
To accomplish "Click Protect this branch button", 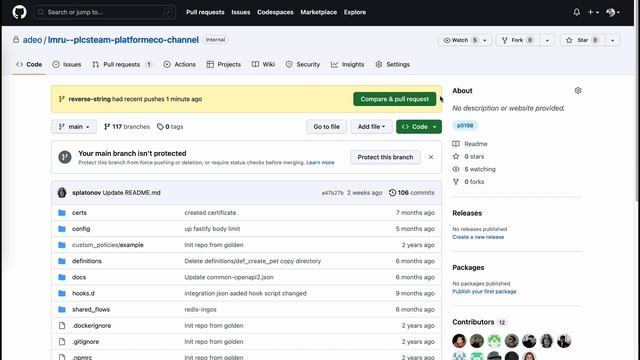I will coord(385,157).
